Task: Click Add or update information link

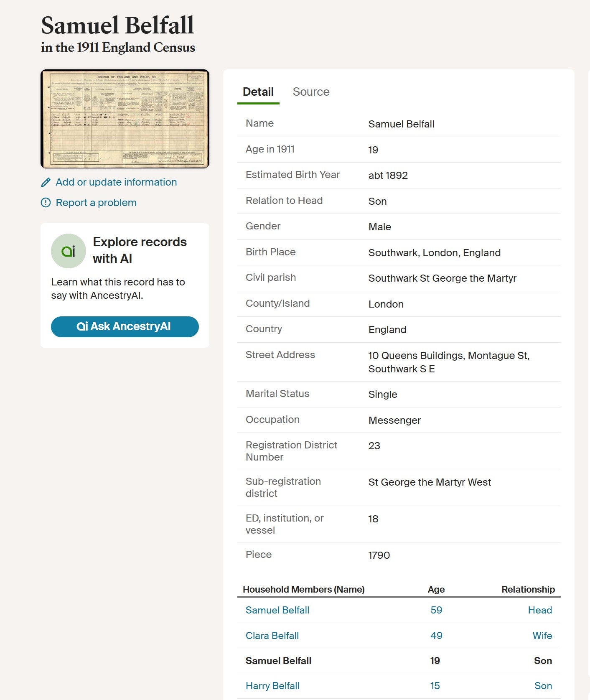Action: click(116, 182)
